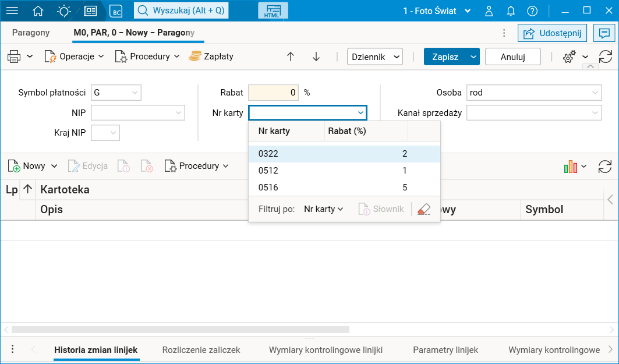Move to next record with down arrow
619x364 pixels.
pyautogui.click(x=316, y=57)
